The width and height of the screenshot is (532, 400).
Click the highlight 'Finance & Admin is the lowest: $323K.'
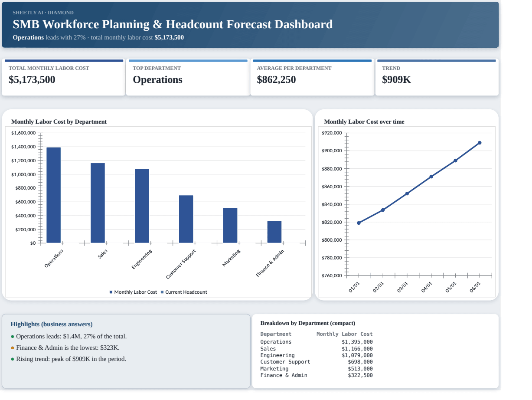coord(68,348)
